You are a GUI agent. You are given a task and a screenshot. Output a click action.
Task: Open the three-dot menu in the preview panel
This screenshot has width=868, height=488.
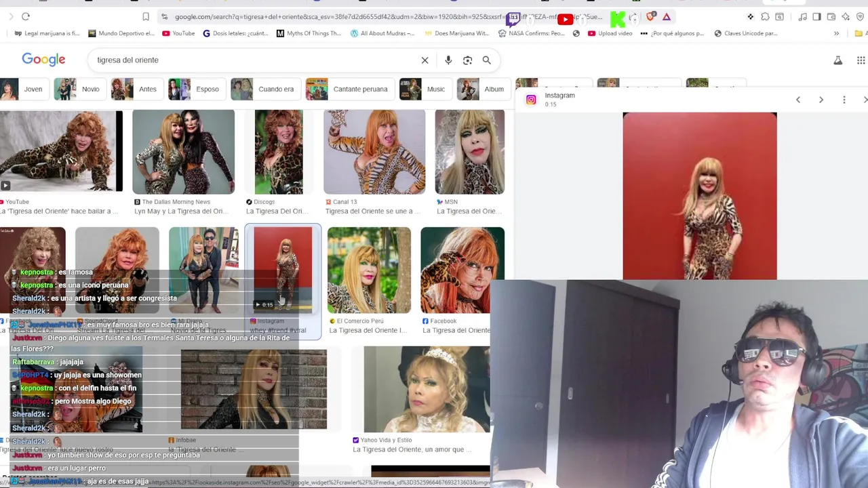click(x=844, y=100)
